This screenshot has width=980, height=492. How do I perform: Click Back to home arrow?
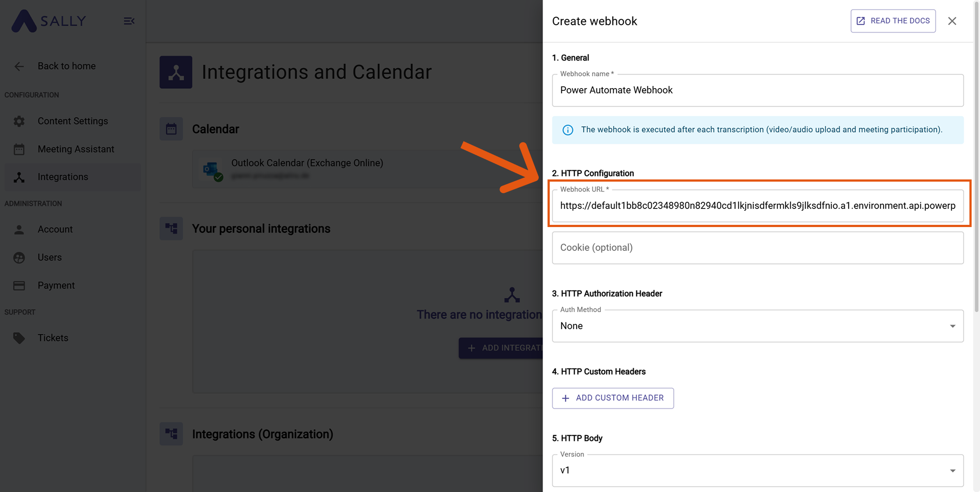click(x=19, y=66)
